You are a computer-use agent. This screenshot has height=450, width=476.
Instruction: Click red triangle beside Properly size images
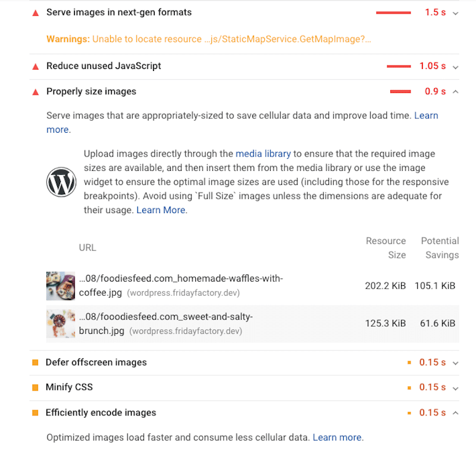click(36, 92)
